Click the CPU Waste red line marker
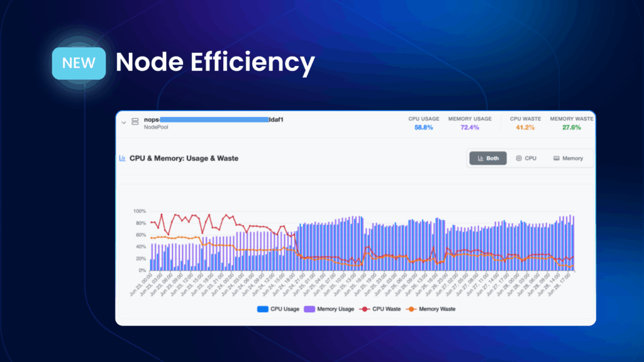The height and width of the screenshot is (362, 644). tap(364, 309)
